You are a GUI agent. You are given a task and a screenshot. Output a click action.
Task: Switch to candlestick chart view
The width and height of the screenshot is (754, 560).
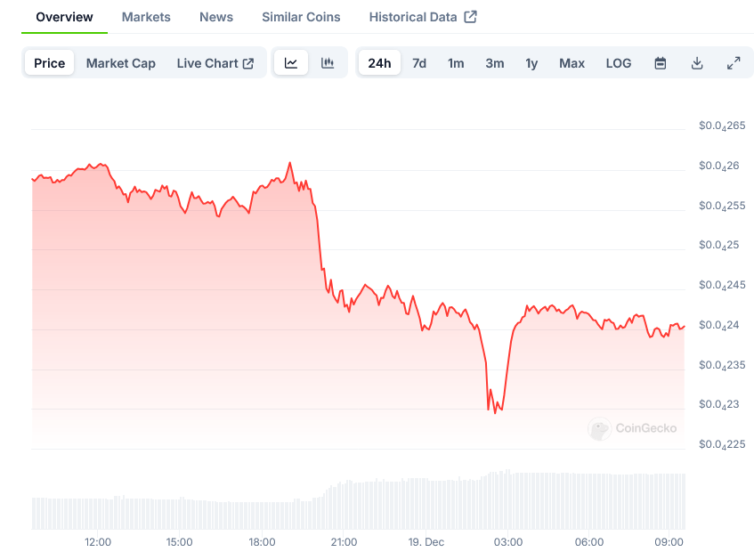point(328,63)
